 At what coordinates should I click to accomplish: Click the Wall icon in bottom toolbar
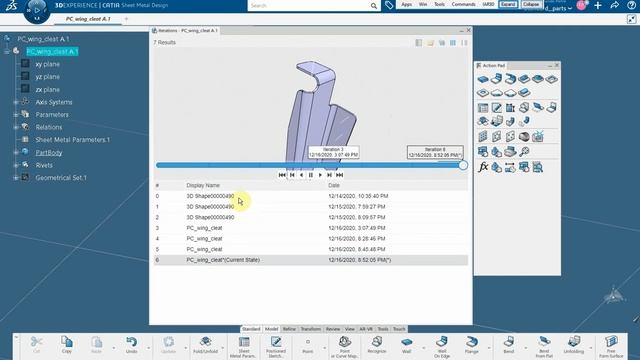[407, 344]
